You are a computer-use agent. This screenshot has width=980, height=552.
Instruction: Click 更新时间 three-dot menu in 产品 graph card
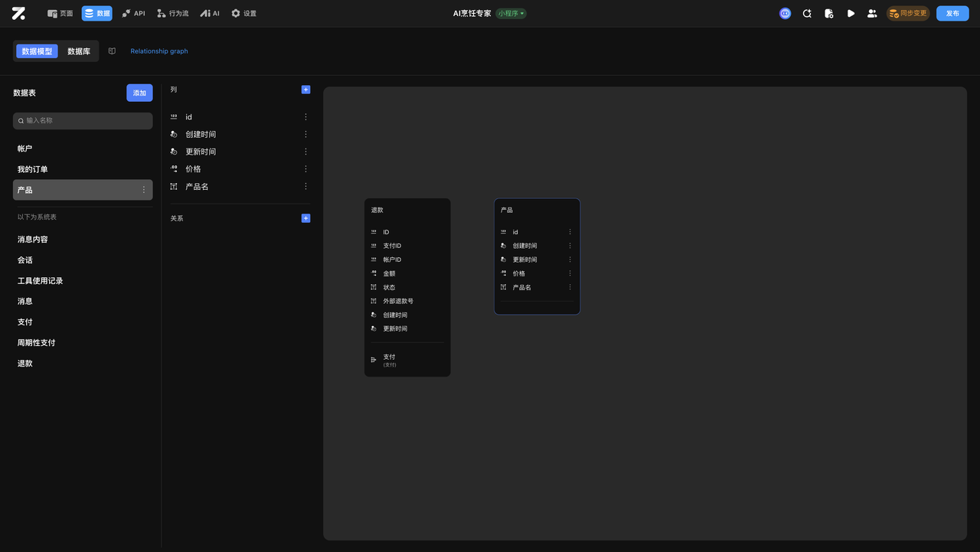[x=570, y=260]
